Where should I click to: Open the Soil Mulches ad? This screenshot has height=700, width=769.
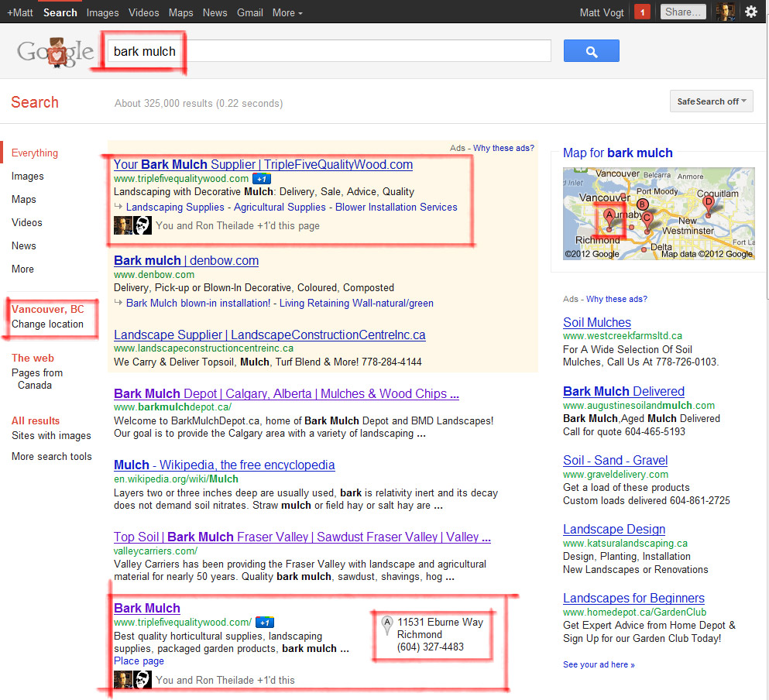(x=597, y=322)
